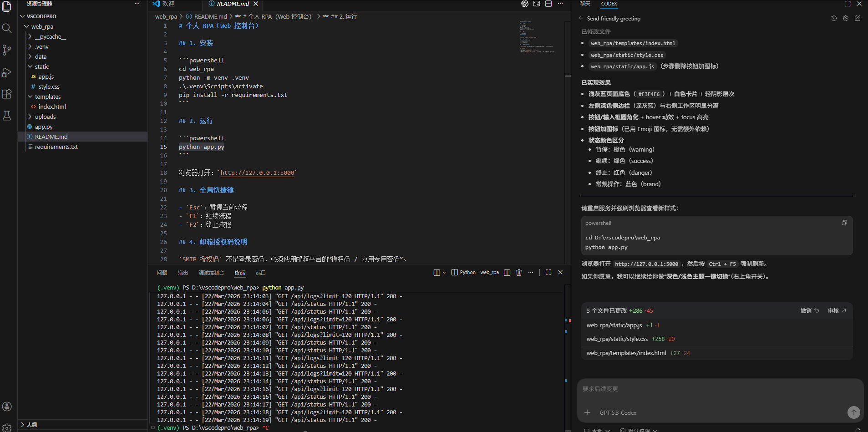Image resolution: width=868 pixels, height=432 pixels.
Task: Expand the .venv folder
Action: coord(30,46)
